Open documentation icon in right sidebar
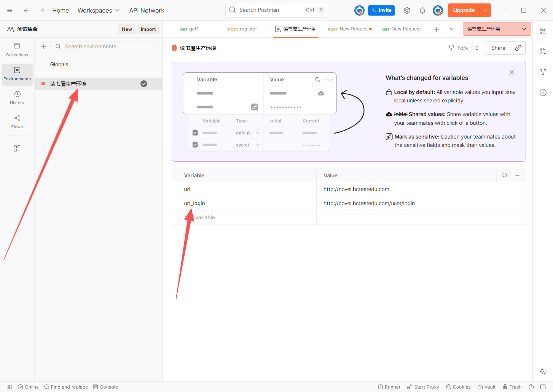This screenshot has width=553, height=392. click(x=543, y=31)
